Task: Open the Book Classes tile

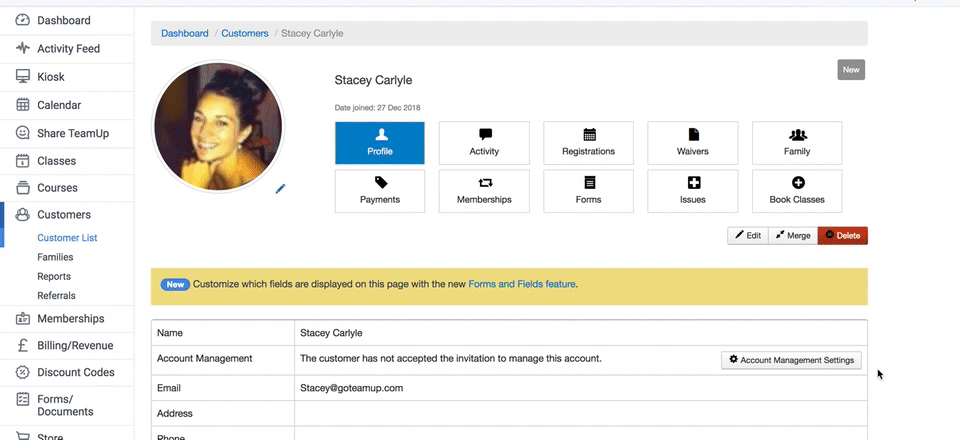Action: [x=796, y=191]
